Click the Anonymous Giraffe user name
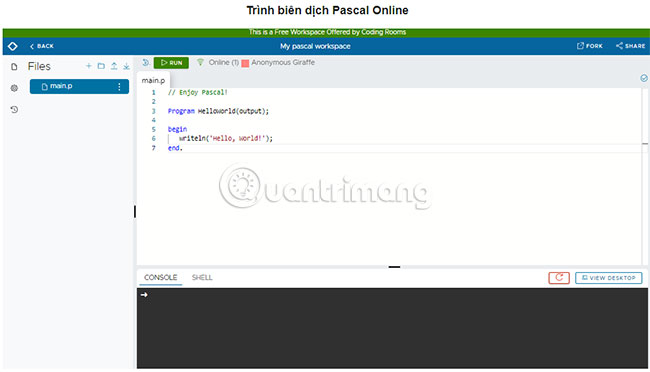The width and height of the screenshot is (650, 372). 283,62
